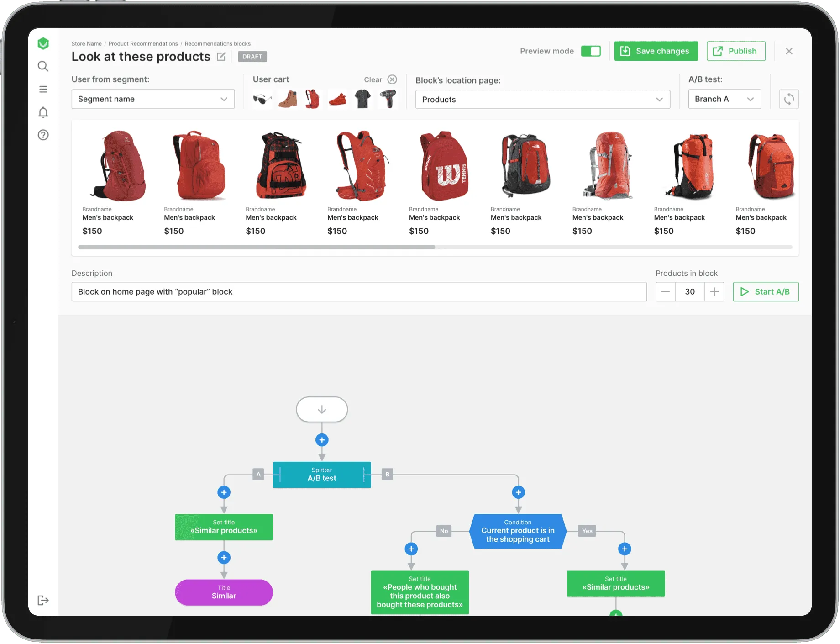Click the Description input field
Viewport: 840px width, 644px height.
pyautogui.click(x=359, y=292)
